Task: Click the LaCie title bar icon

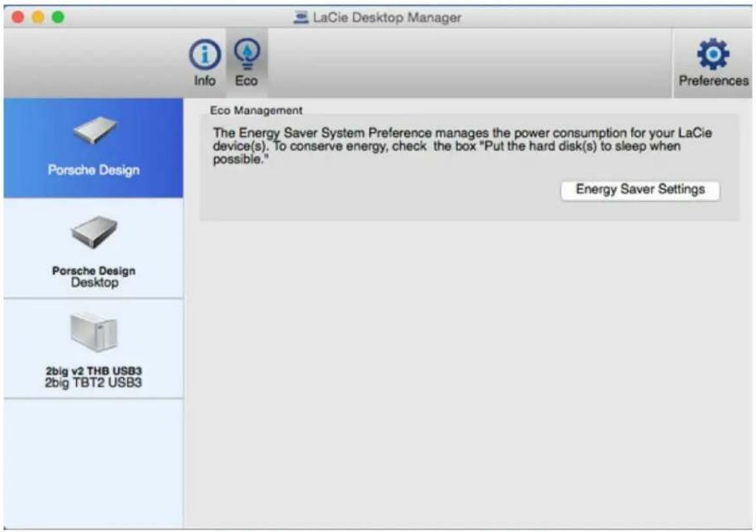Action: (301, 18)
